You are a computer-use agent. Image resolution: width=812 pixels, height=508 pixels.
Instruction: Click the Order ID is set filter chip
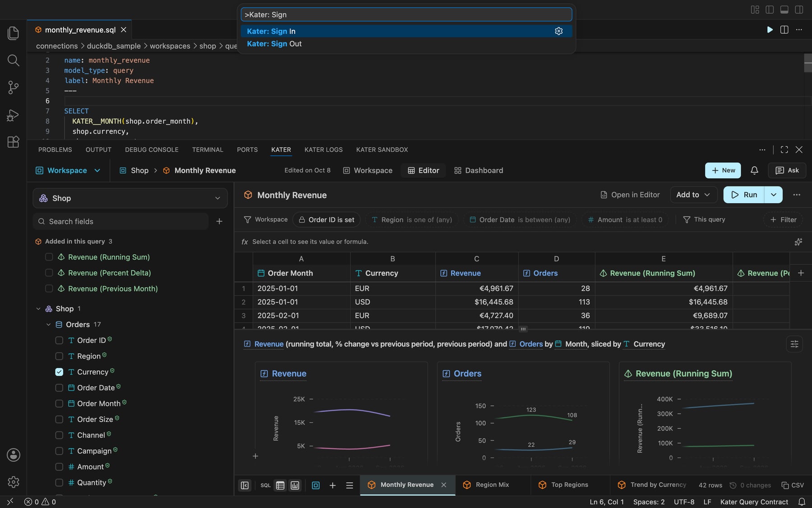click(x=327, y=219)
